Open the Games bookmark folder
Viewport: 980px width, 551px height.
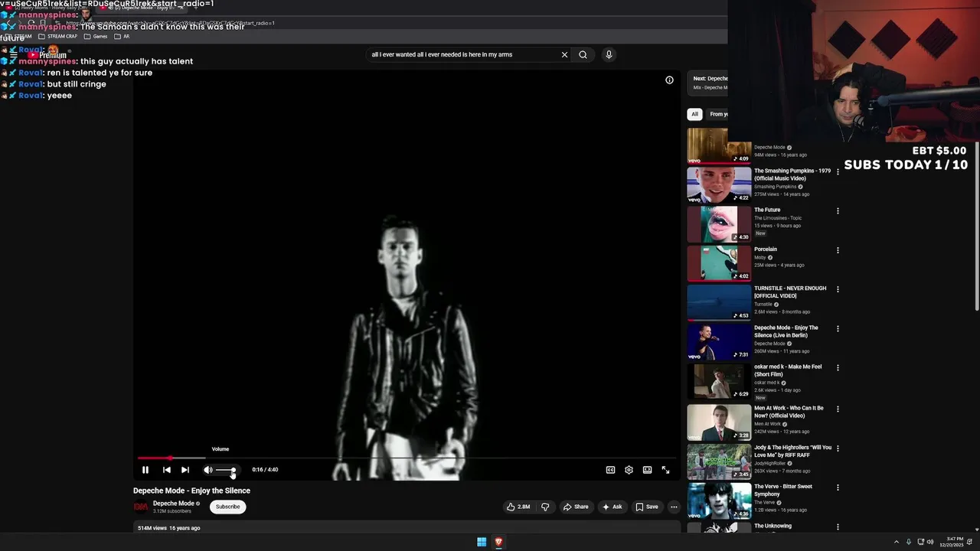coord(96,36)
